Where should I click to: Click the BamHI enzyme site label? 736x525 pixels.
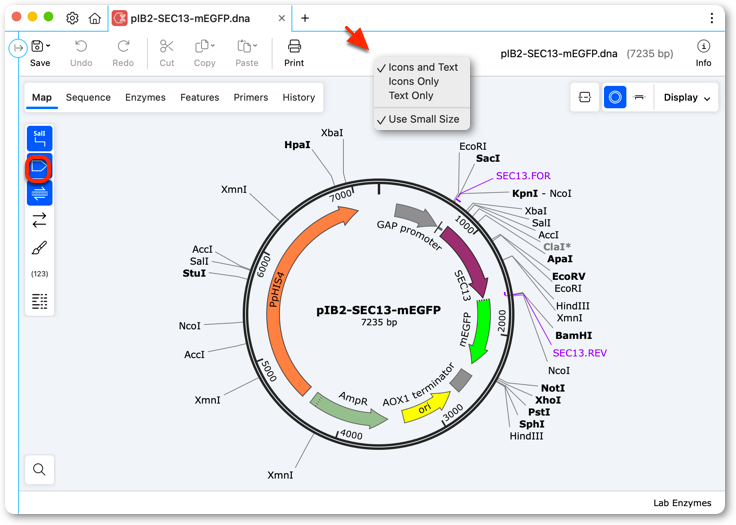574,335
